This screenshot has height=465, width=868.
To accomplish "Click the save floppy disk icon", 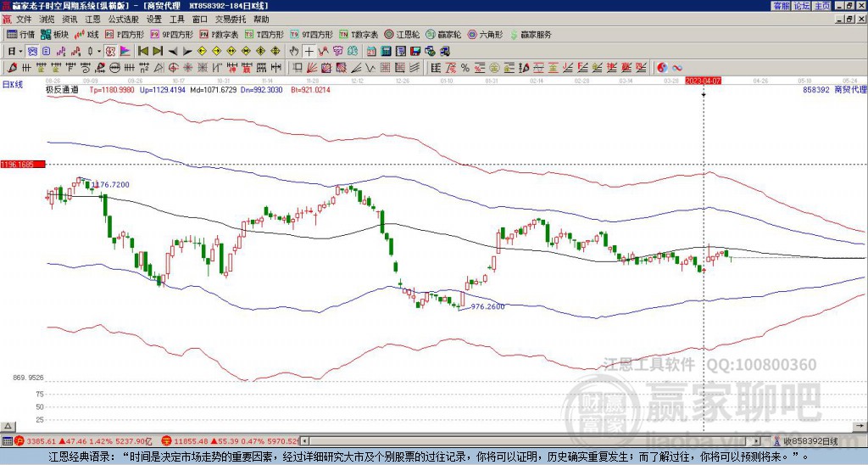I will [x=415, y=52].
